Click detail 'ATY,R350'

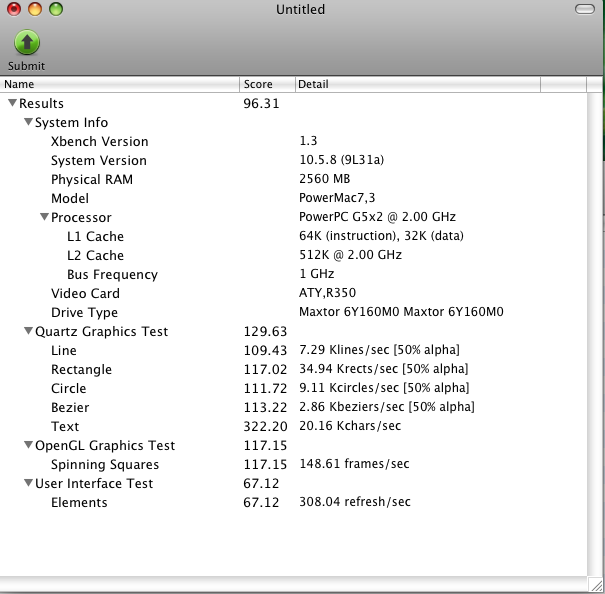pyautogui.click(x=327, y=293)
